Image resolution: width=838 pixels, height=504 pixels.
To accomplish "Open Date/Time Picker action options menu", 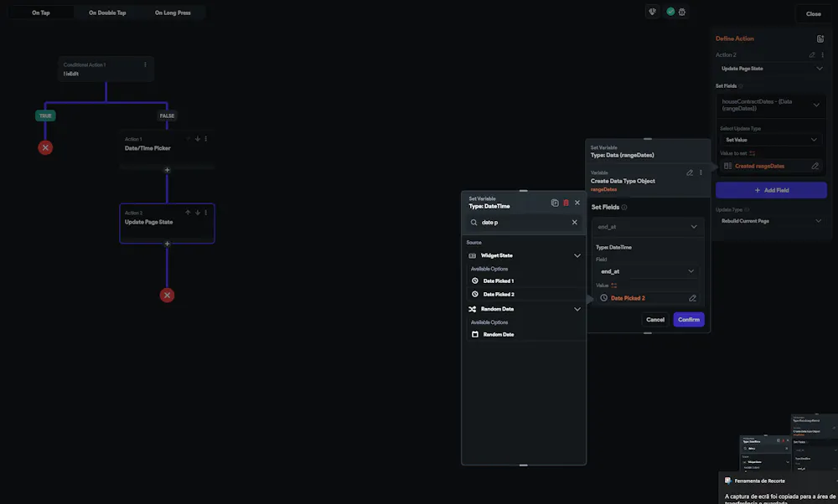I will (x=206, y=139).
